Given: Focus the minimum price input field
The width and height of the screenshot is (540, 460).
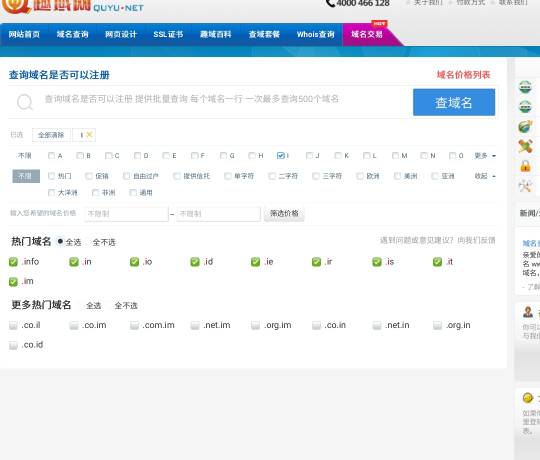Looking at the screenshot, I should pos(126,214).
